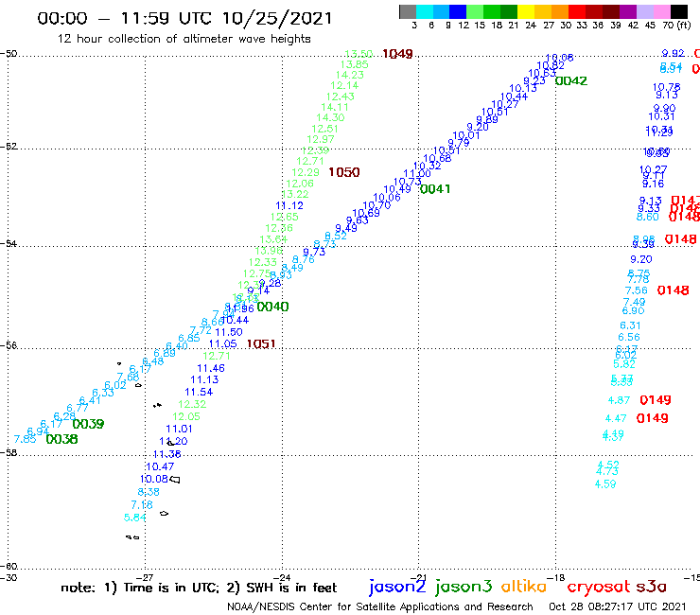Click the wave height value 4.87

click(x=619, y=400)
